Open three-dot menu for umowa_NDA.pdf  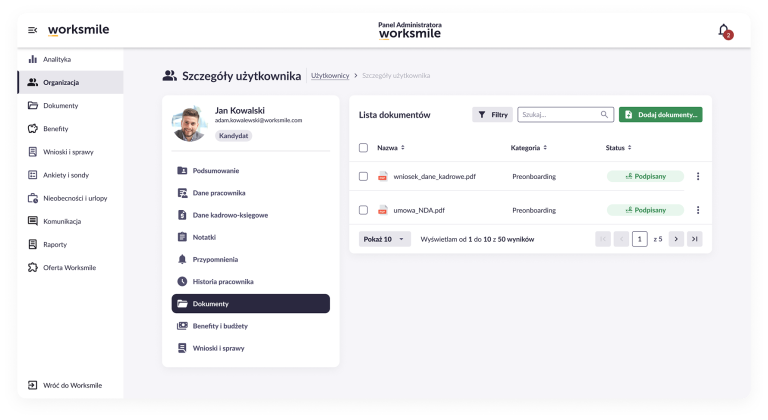tap(698, 210)
